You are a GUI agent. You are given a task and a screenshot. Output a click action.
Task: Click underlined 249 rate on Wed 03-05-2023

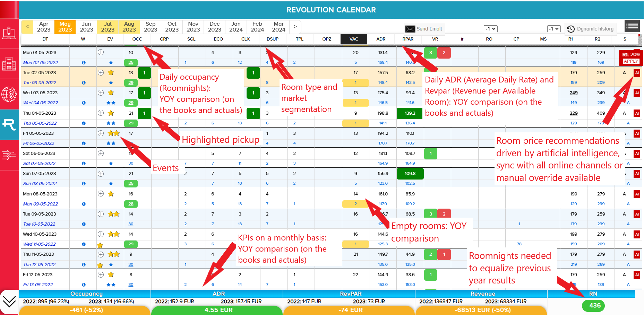(x=574, y=93)
